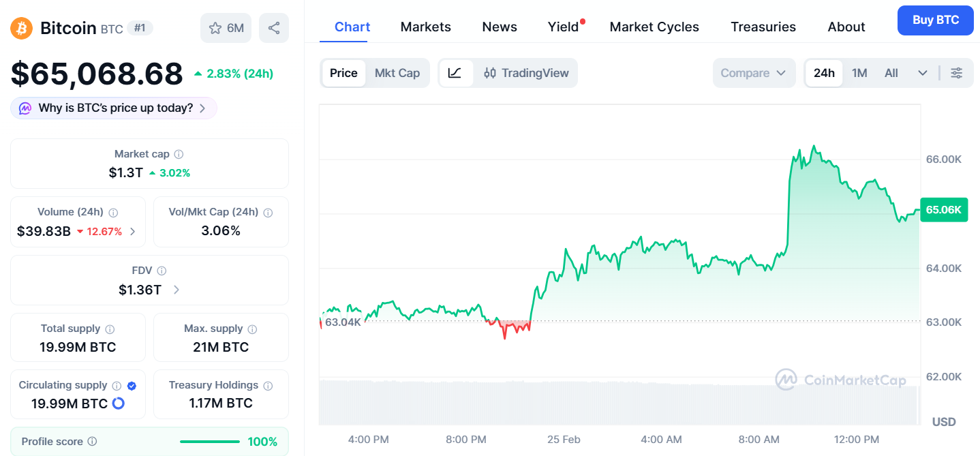The width and height of the screenshot is (980, 456).
Task: Click Circulating supply verified badge
Action: pos(132,386)
